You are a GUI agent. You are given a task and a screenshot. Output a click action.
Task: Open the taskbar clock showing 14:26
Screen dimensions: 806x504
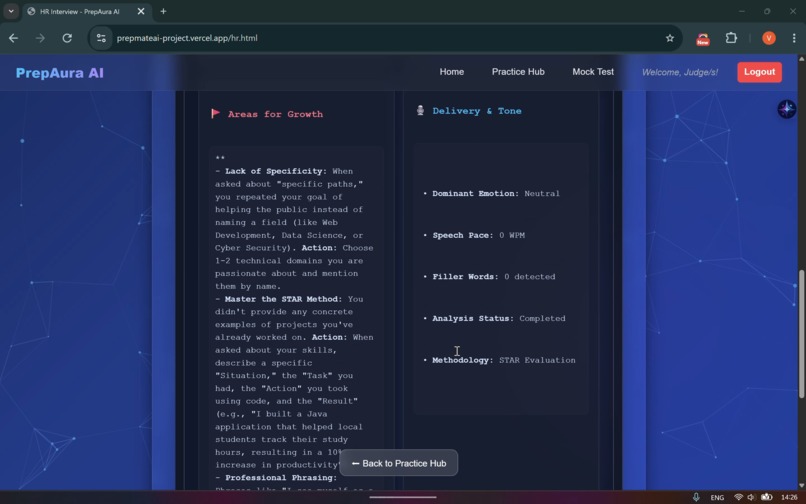coord(789,497)
